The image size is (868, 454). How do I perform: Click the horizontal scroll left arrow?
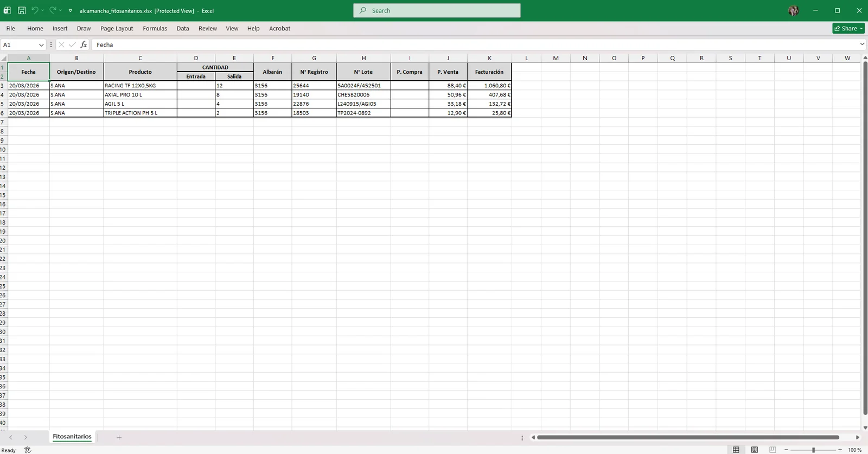click(533, 437)
